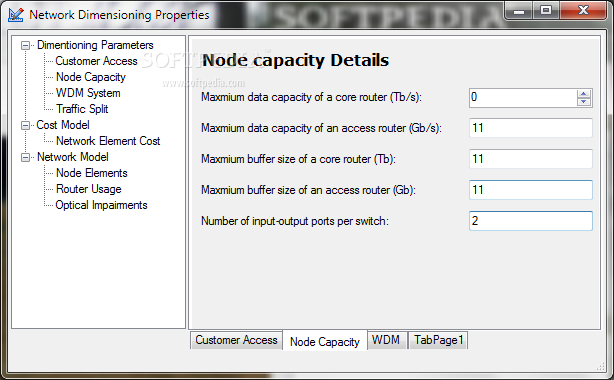Maximize the Network Dimensioning Properties window
This screenshot has width=614, height=380.
546,11
